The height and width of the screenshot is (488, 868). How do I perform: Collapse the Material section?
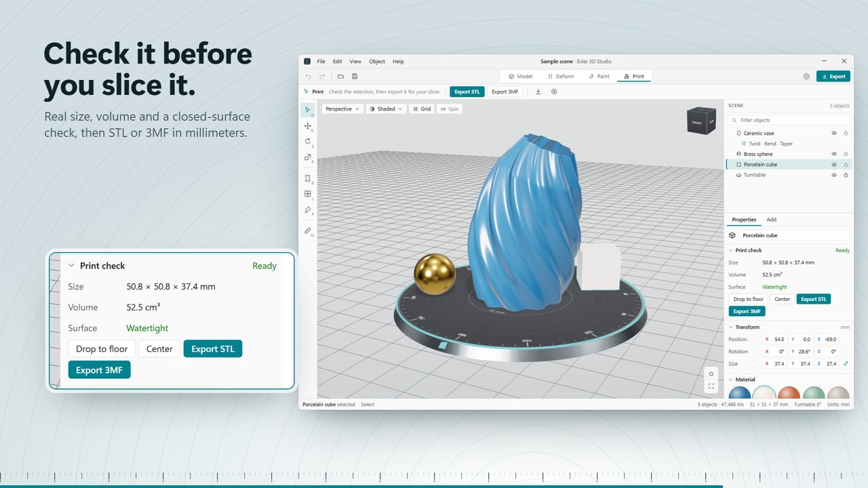coord(730,380)
